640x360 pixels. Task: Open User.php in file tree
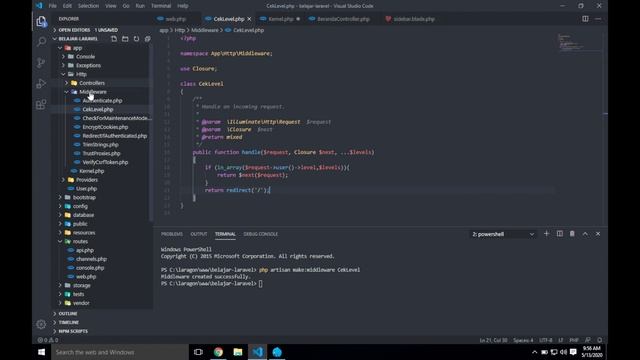[87, 189]
